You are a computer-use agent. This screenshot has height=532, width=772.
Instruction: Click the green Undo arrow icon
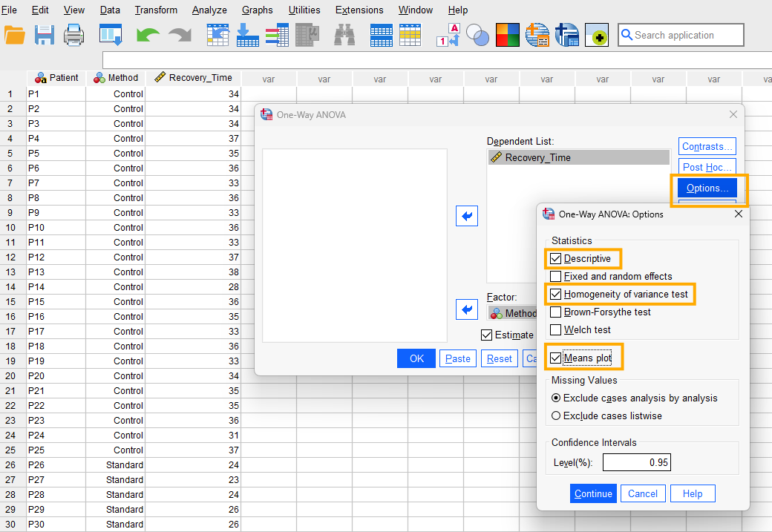pyautogui.click(x=148, y=35)
